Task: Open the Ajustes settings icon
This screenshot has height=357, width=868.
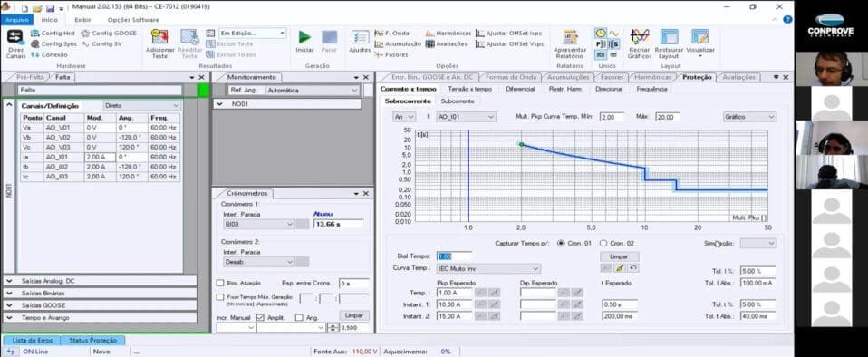Action: (x=360, y=38)
